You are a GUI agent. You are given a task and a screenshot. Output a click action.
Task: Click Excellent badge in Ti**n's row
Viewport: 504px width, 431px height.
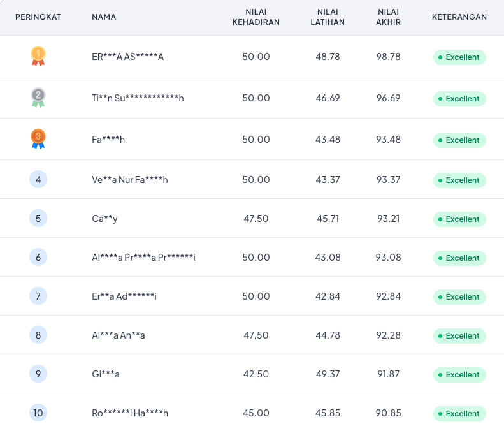[x=459, y=99]
